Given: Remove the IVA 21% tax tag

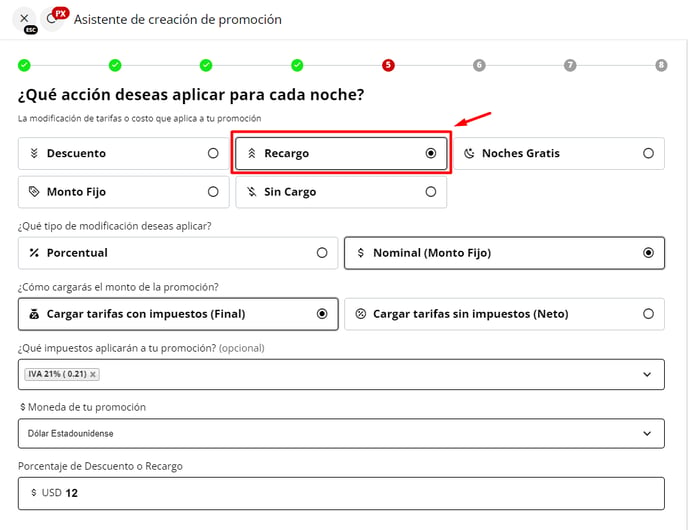Looking at the screenshot, I should click(x=93, y=374).
